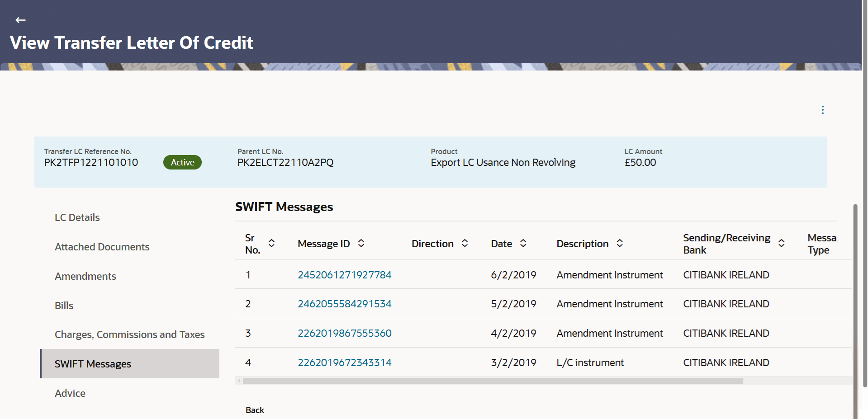Image resolution: width=868 pixels, height=419 pixels.
Task: Sort by Sending/Receiving Bank column
Action: tap(781, 243)
